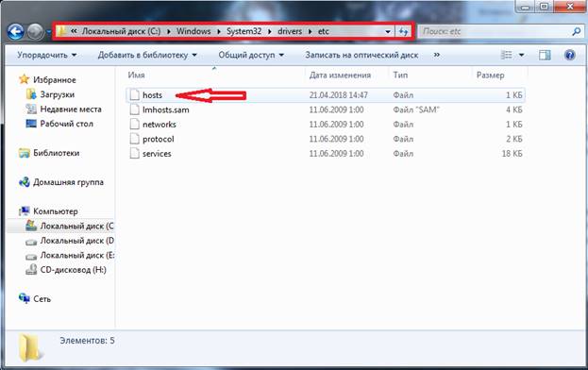The image size is (588, 370).
Task: Open Компьютер in navigation pane
Action: tap(56, 211)
